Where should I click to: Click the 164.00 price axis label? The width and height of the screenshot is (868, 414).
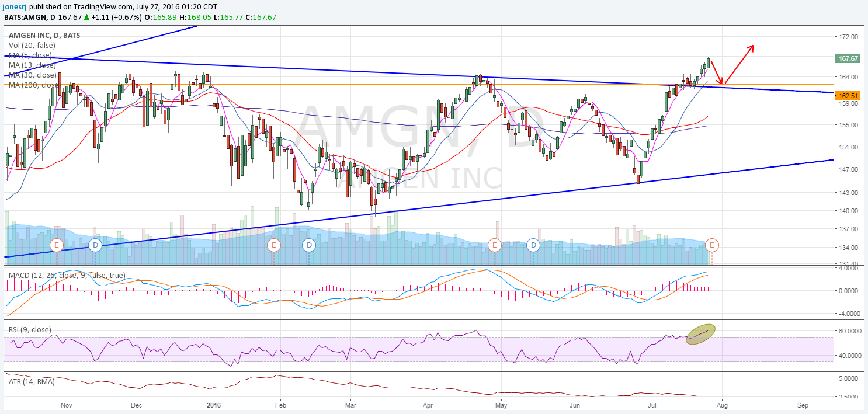coord(848,77)
